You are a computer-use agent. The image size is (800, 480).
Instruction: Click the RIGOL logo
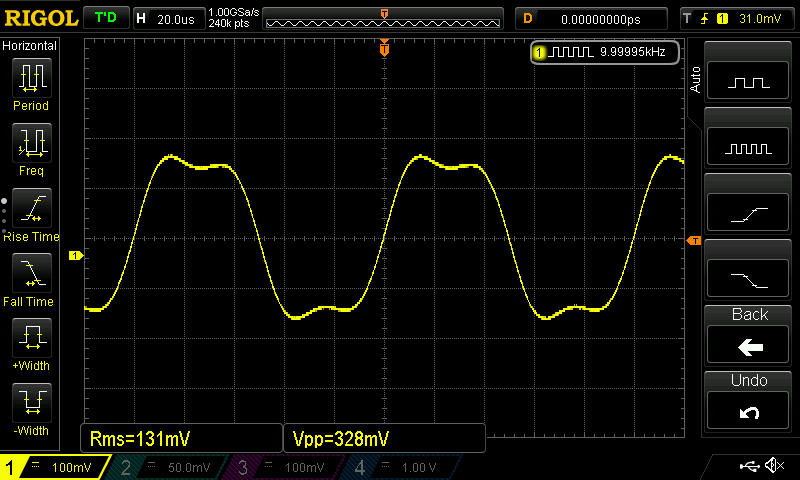(x=41, y=18)
